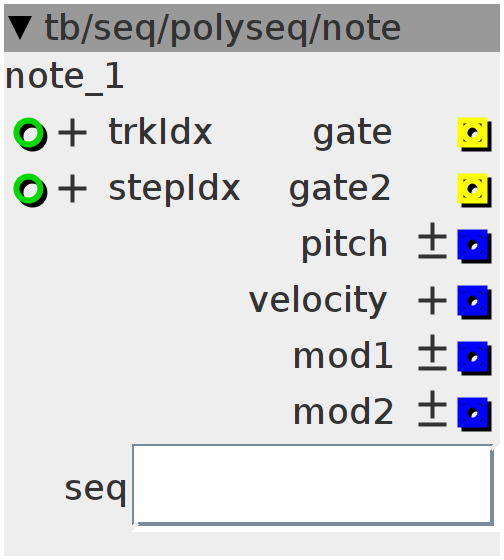Click the plus sign beside trkIdx
Viewport: 504px width, 560px height.
coord(73,133)
